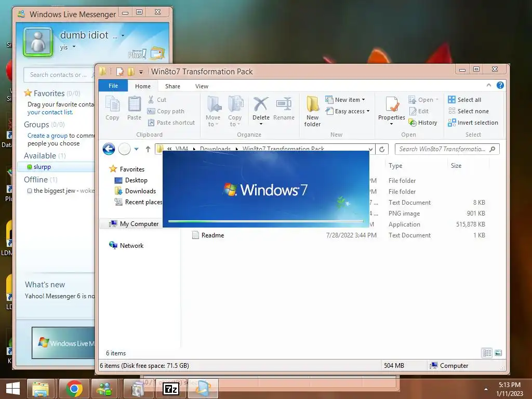The width and height of the screenshot is (532, 399).
Task: Switch to large thumbnails view icon
Action: [498, 353]
